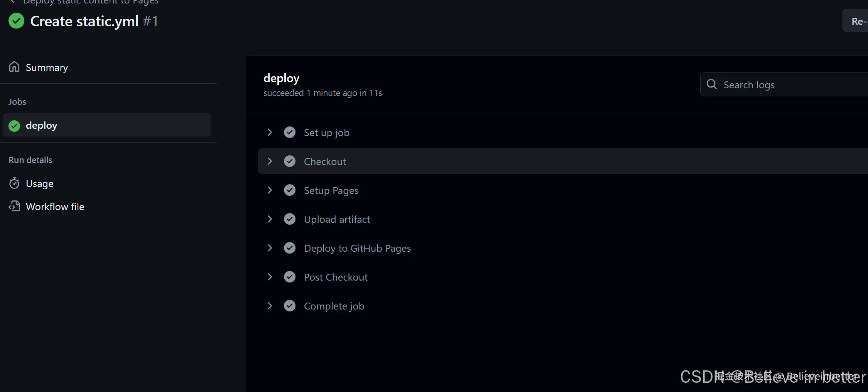The height and width of the screenshot is (392, 868).
Task: Click the Usage stopwatch icon
Action: 14,183
